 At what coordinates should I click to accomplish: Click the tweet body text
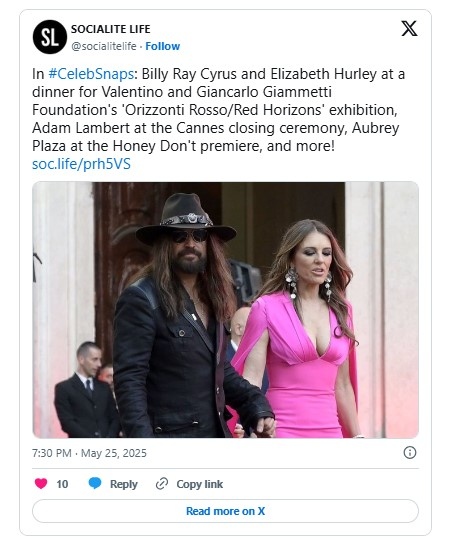[219, 110]
